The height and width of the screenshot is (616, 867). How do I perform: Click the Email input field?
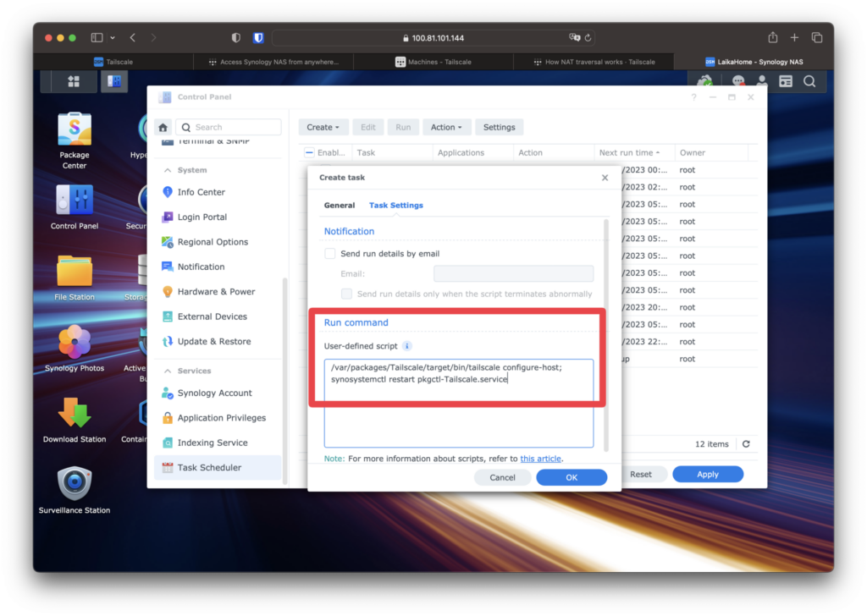(x=514, y=274)
